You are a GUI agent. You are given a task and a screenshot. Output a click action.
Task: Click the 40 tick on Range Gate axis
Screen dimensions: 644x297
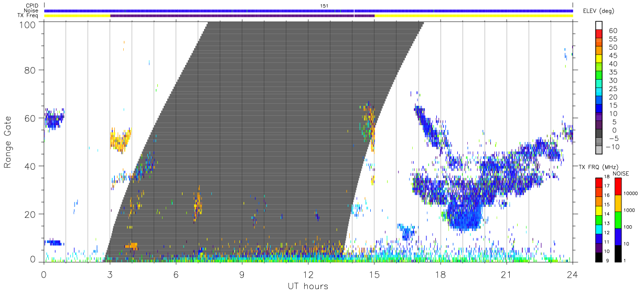31,166
